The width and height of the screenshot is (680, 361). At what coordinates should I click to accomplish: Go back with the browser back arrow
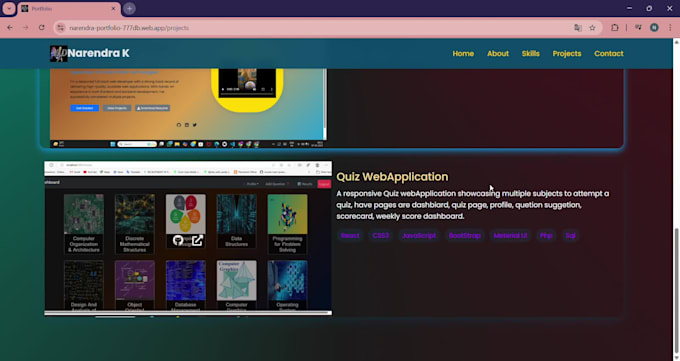point(10,27)
